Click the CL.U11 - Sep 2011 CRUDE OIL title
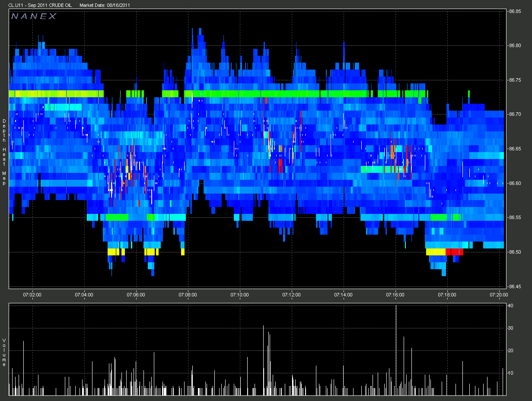Image resolution: width=532 pixels, height=401 pixels. [x=40, y=5]
